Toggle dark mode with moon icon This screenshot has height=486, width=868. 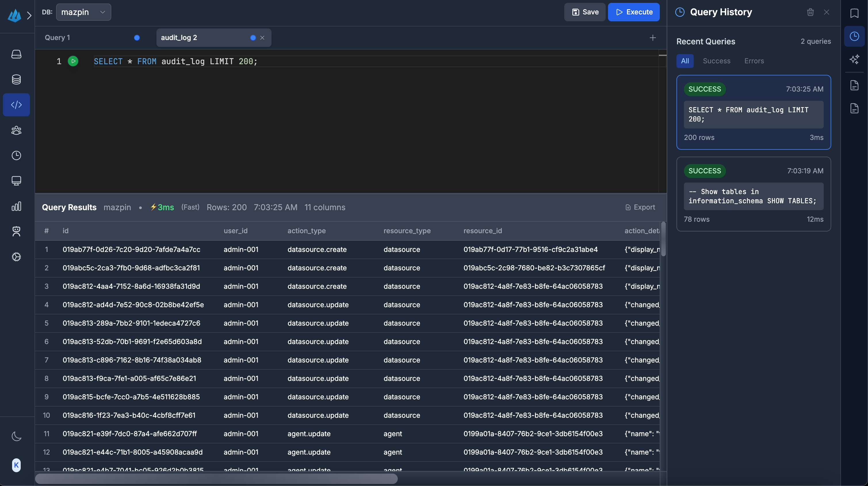16,436
